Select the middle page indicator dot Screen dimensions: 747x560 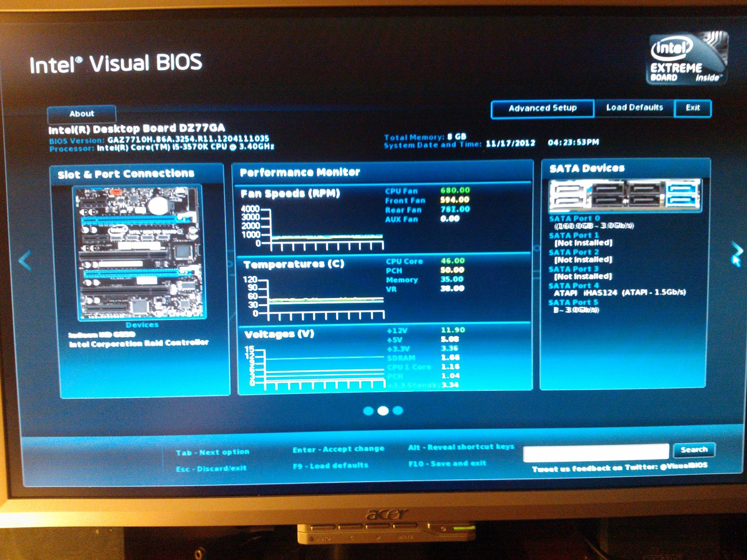pos(383,411)
